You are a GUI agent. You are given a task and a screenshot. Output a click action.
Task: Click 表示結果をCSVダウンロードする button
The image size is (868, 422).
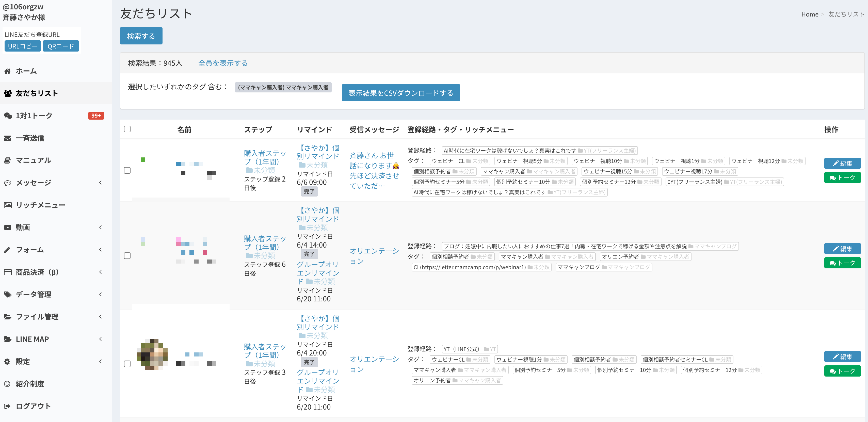pos(401,93)
